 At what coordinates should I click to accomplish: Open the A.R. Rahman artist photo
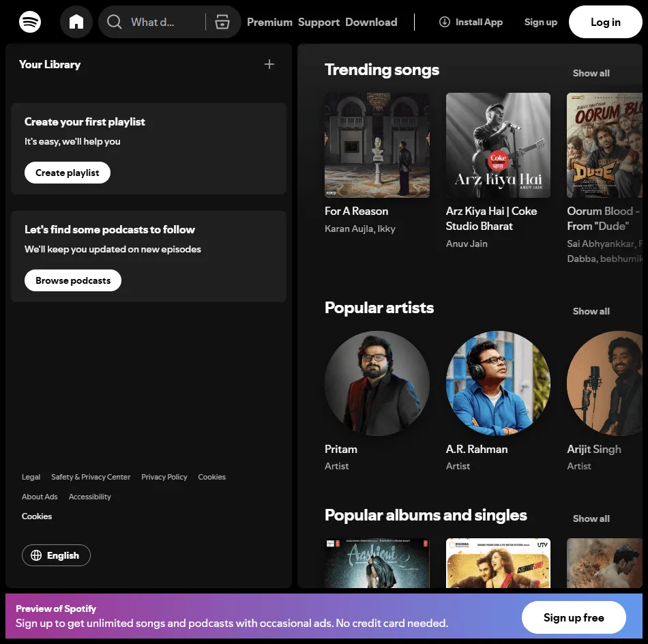click(x=498, y=383)
